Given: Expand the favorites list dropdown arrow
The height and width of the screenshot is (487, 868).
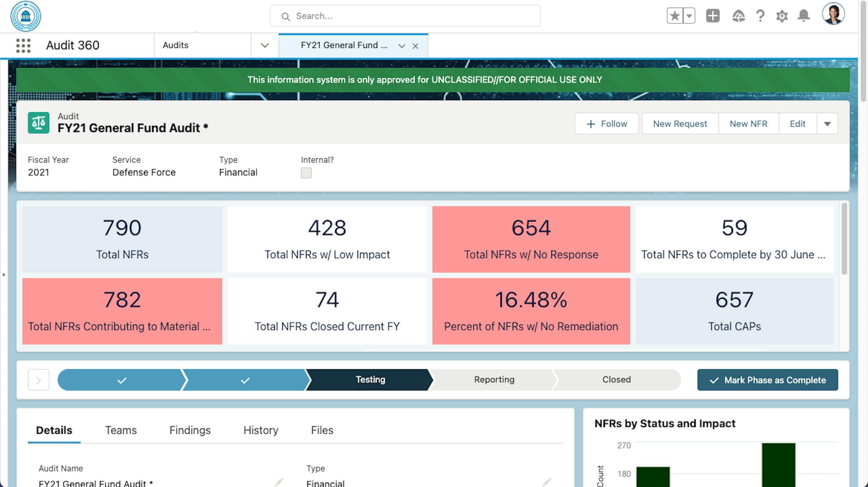Looking at the screenshot, I should point(689,16).
